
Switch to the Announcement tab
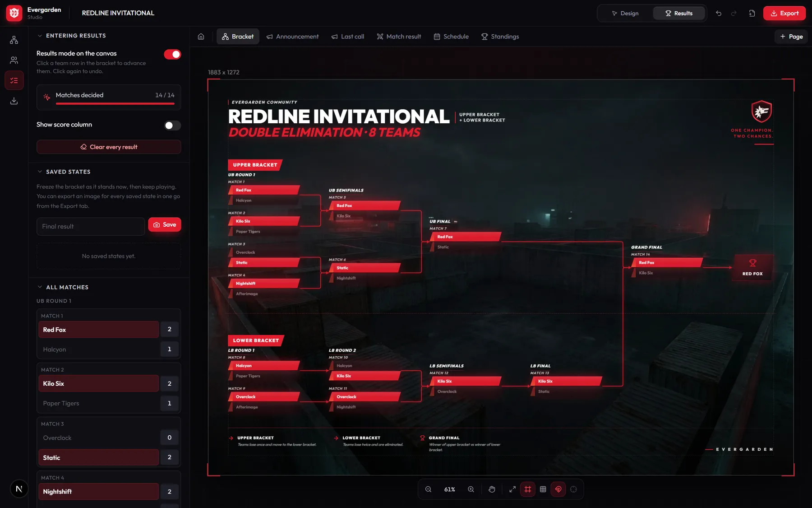point(292,37)
